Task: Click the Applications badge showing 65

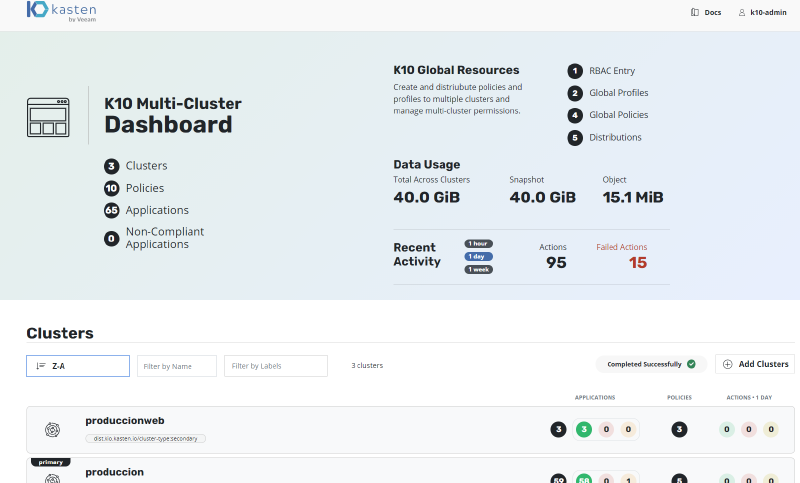Action: click(111, 210)
